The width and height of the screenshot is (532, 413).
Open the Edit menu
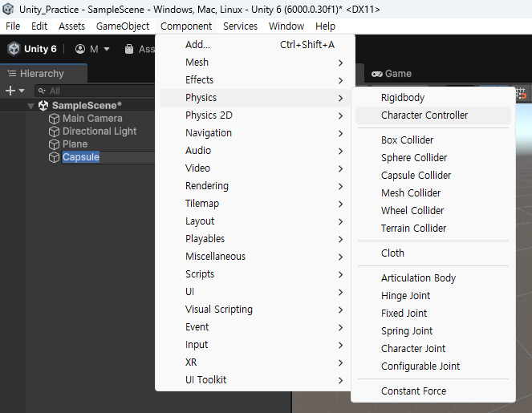click(x=39, y=26)
